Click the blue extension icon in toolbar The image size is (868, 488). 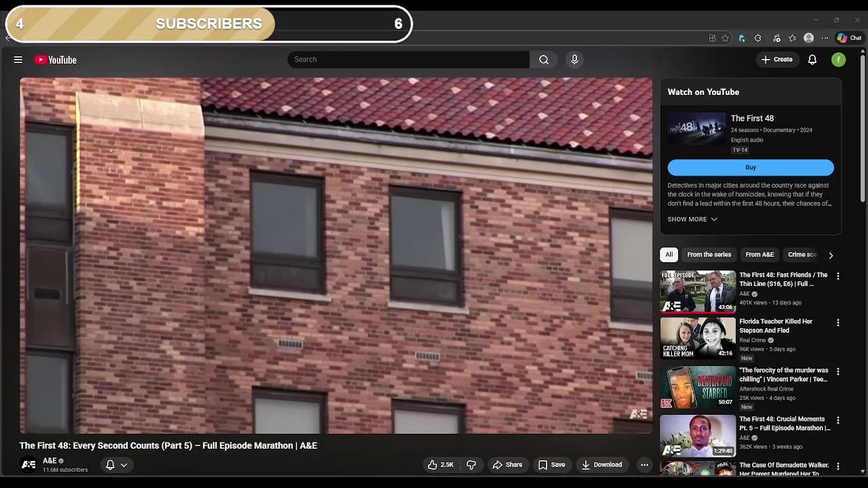[x=742, y=38]
